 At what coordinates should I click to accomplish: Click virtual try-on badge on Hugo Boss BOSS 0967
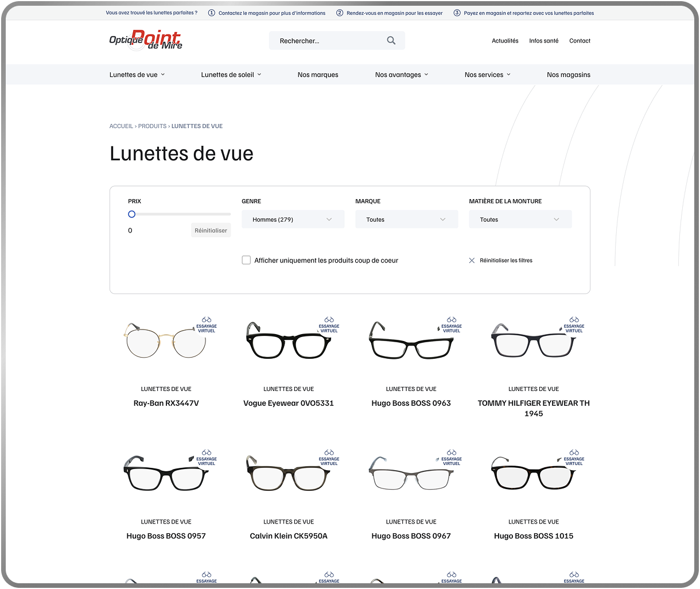[x=452, y=458]
